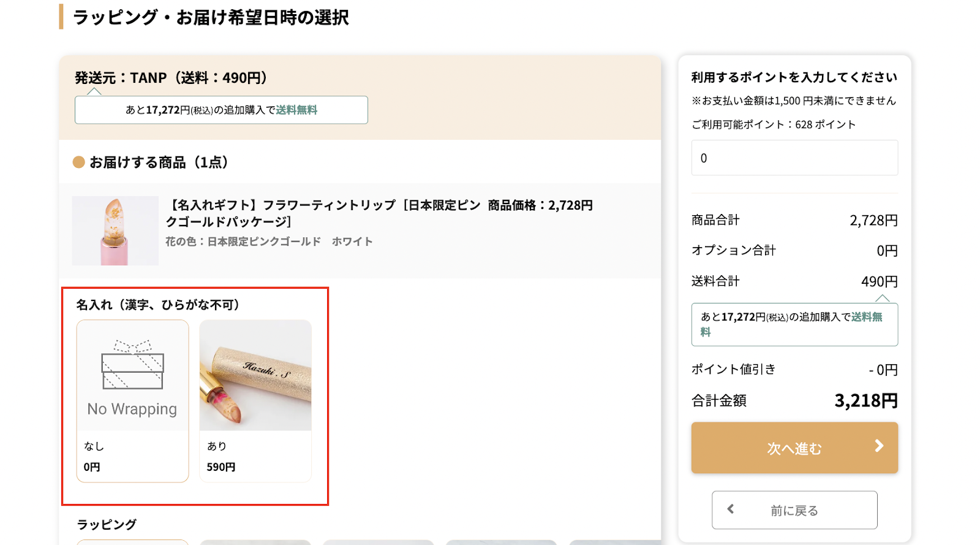This screenshot has height=545, width=980.
Task: Click 送料無料 link in the 発送元 banner
Action: (296, 110)
